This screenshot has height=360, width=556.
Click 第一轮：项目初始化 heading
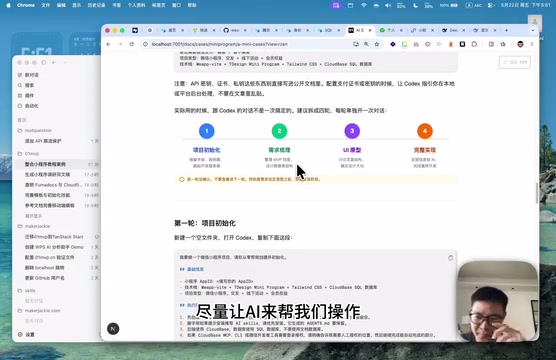[x=205, y=223]
